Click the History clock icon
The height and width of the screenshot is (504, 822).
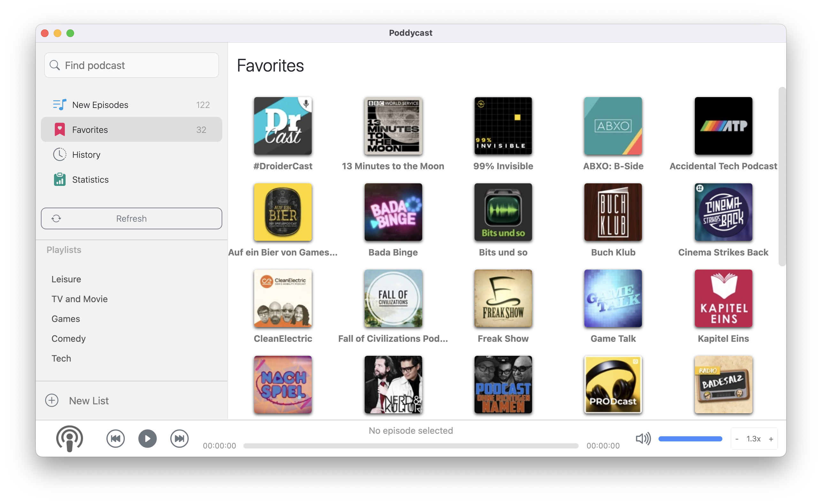click(x=60, y=155)
